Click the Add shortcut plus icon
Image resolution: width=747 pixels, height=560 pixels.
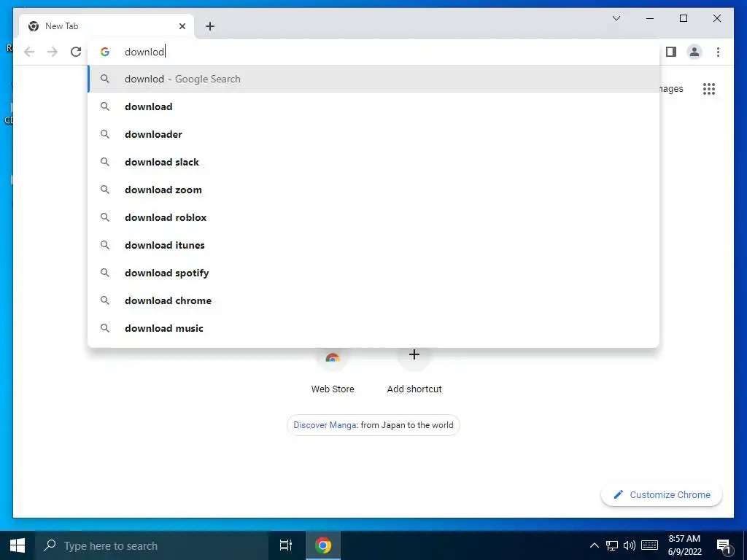[414, 355]
